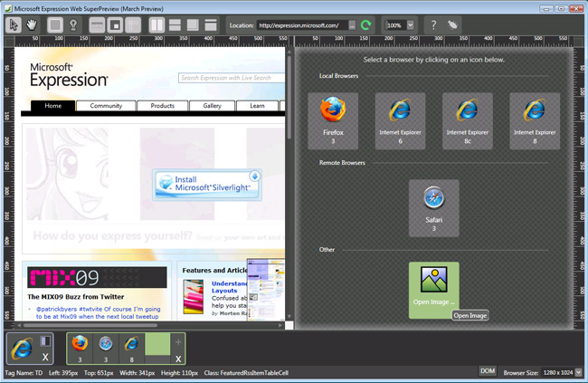Open the zoom percentage dropdown
This screenshot has height=383, width=588.
click(398, 25)
